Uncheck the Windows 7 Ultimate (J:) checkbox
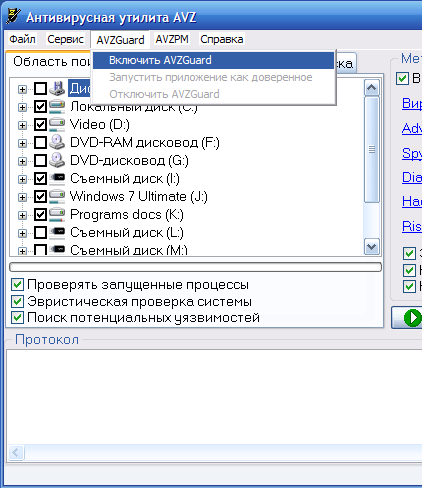 [40, 197]
